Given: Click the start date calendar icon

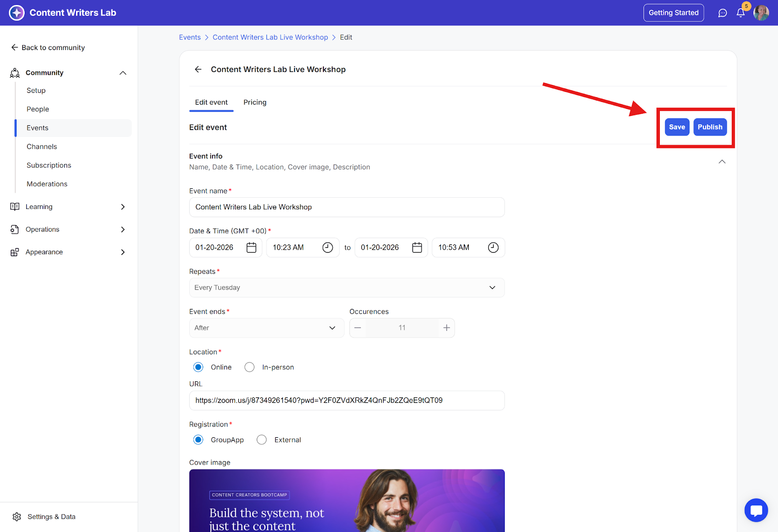Looking at the screenshot, I should (251, 248).
